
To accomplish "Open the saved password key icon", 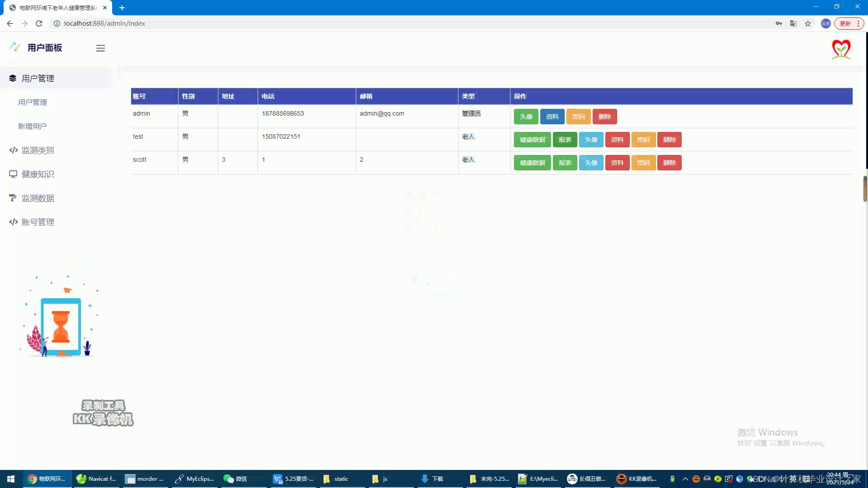I will point(778,23).
